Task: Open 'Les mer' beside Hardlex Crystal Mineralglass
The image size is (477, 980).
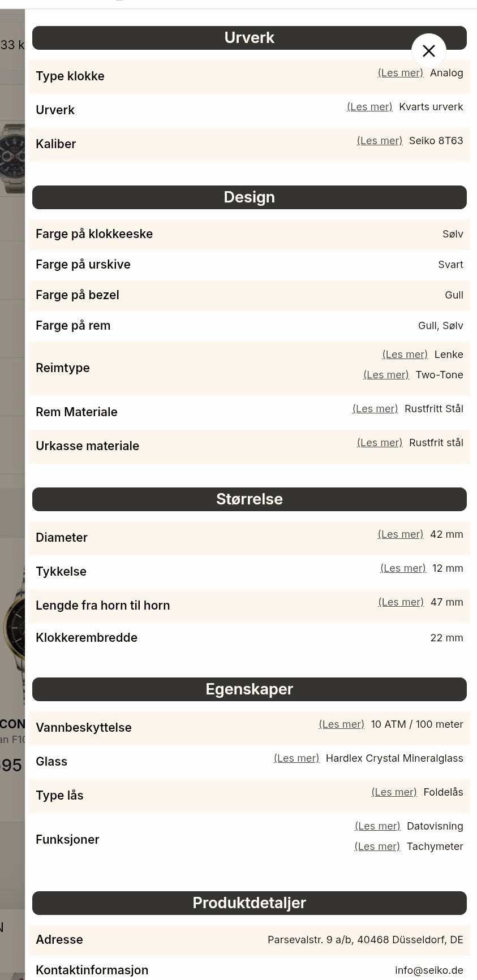Action: tap(296, 758)
